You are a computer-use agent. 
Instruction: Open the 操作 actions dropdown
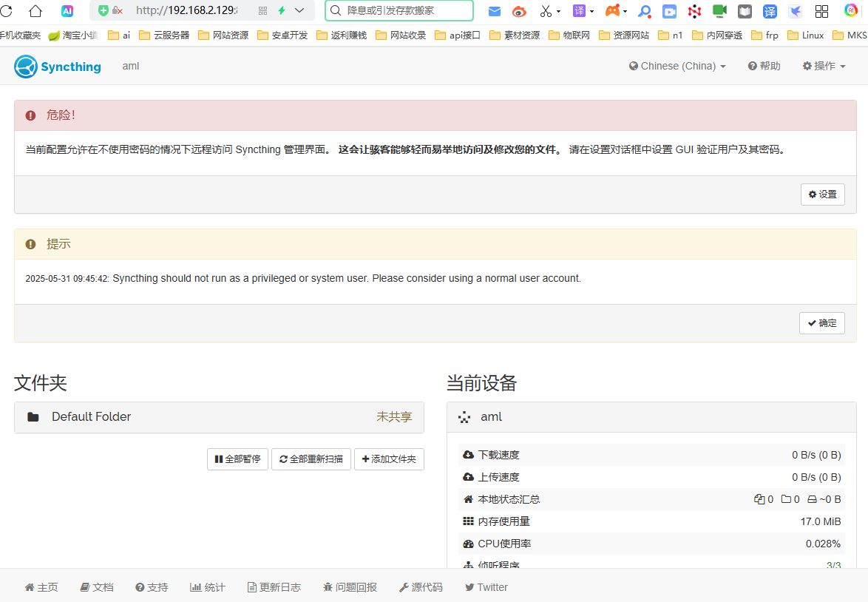(x=823, y=66)
